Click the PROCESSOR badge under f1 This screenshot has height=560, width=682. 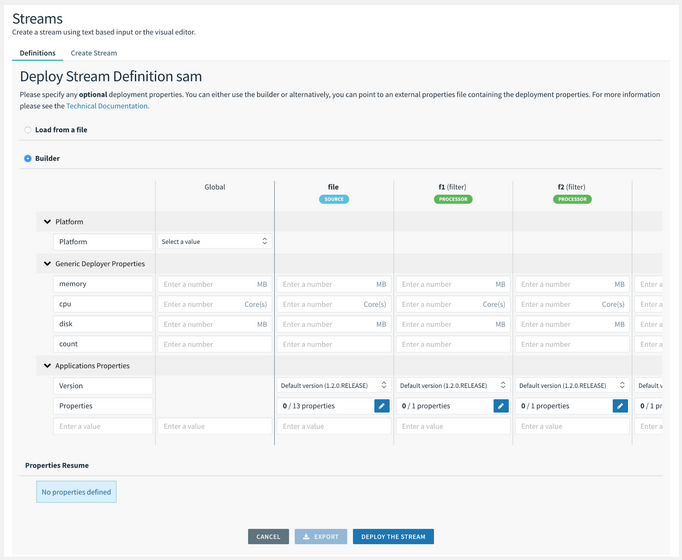[x=453, y=199]
